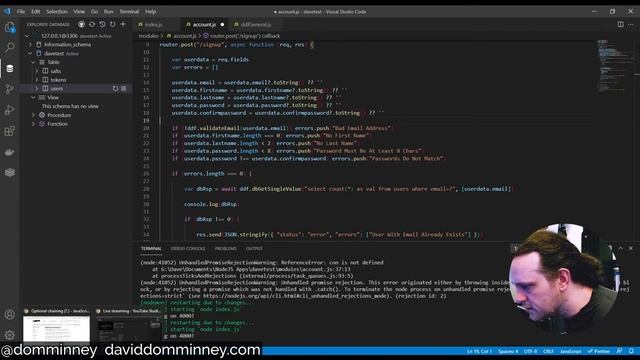Open the Live streaming YouTube Studio thumbnail
The height and width of the screenshot is (360, 640).
point(129,325)
